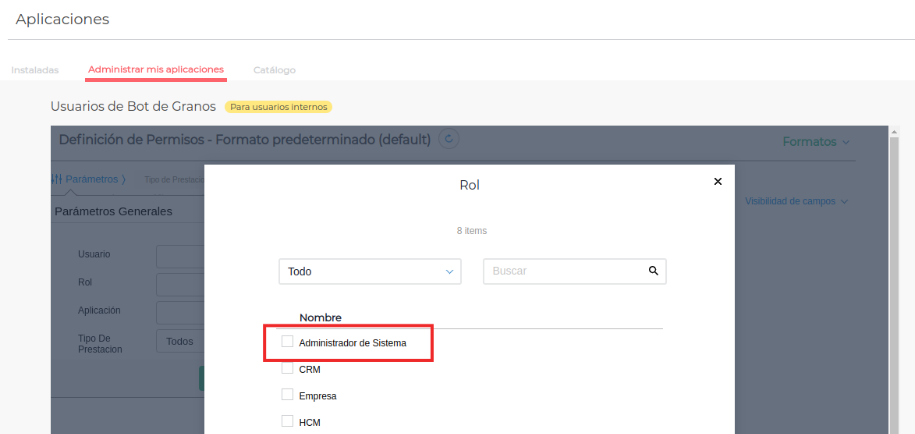Select the Empresa checkbox

pyautogui.click(x=287, y=394)
